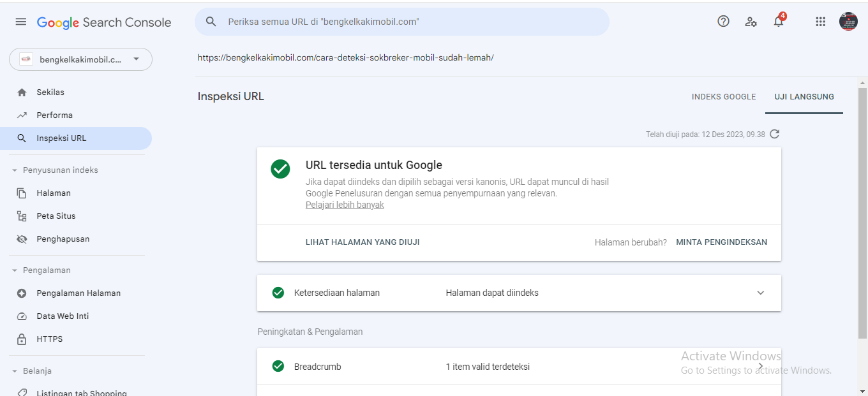Click the refresh live test icon
Viewport: 868px width, 396px height.
coord(775,134)
